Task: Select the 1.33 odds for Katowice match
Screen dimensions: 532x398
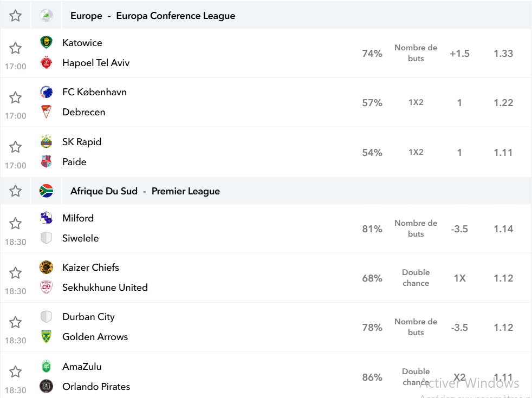Action: [503, 54]
